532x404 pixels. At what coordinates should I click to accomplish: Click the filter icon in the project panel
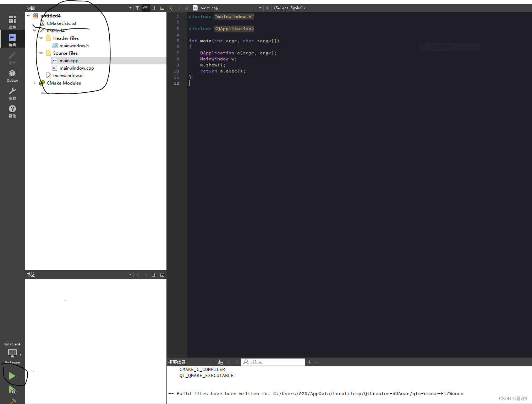click(138, 7)
